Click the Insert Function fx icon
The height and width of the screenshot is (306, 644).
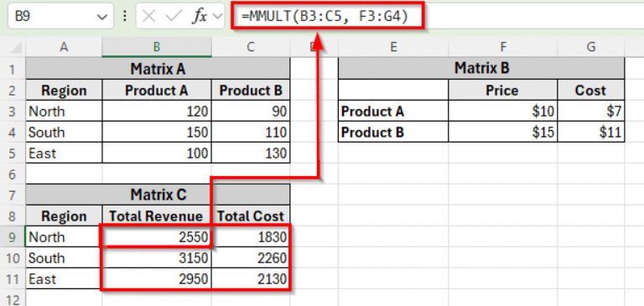200,17
